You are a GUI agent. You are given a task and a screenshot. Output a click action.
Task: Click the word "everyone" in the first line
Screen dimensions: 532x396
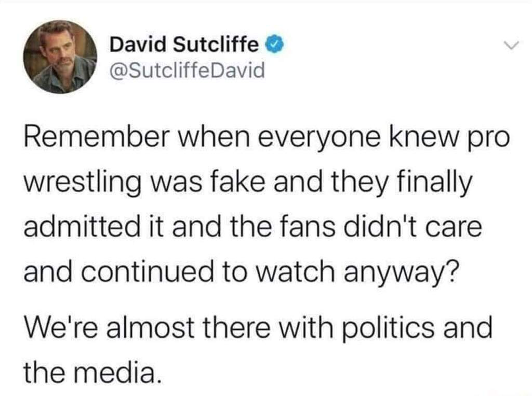click(x=320, y=140)
